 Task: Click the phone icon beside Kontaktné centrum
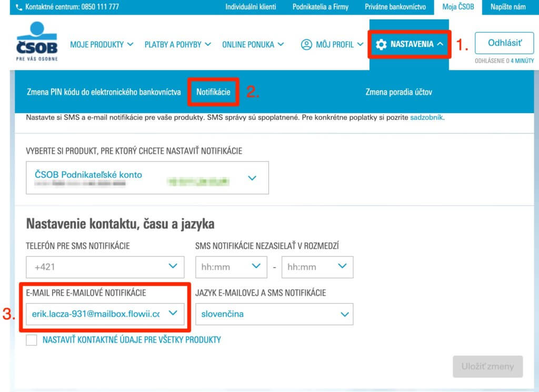[x=19, y=7]
